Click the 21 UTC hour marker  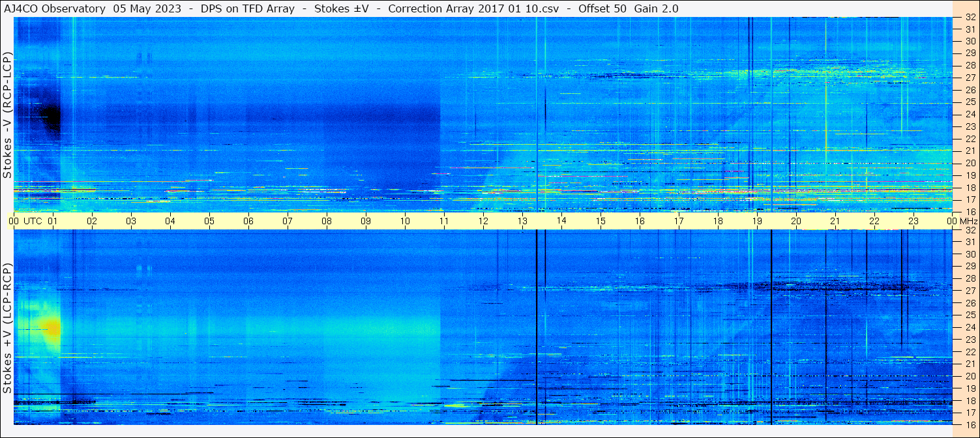(x=835, y=221)
